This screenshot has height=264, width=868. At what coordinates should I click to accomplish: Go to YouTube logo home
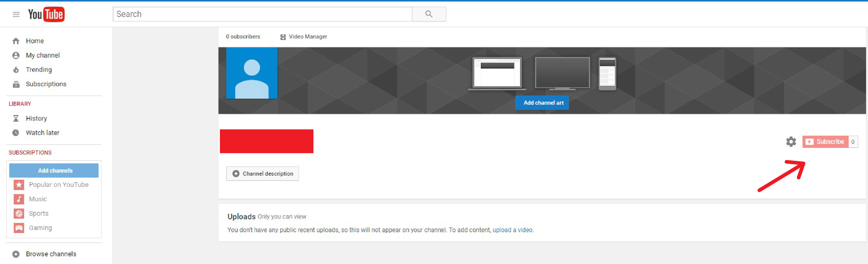click(x=46, y=14)
